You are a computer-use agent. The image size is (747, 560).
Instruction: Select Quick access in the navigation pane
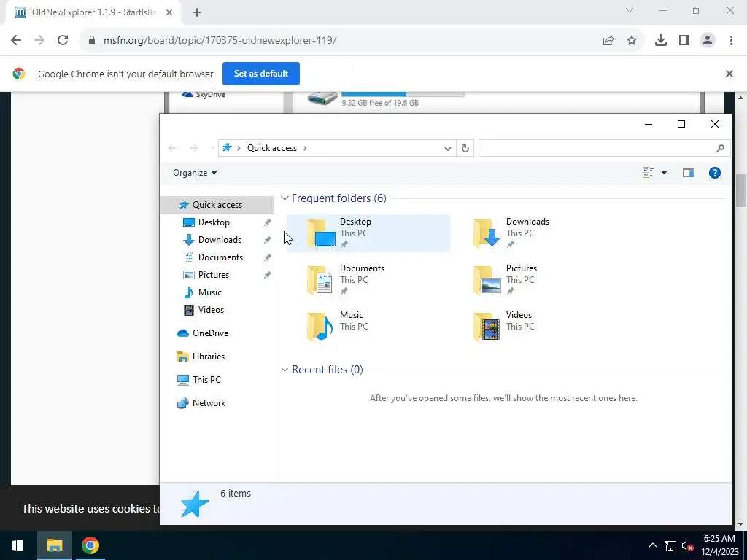coord(217,205)
